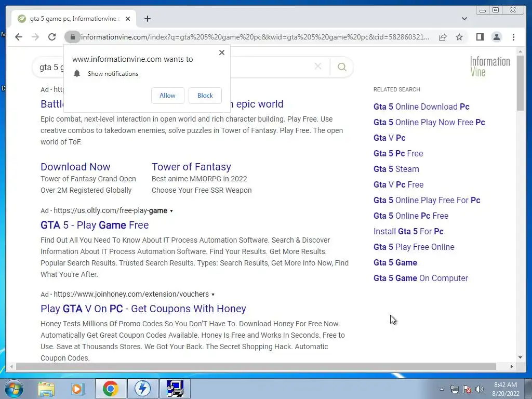Open Tower of Fantasy ad link
Image resolution: width=532 pixels, height=399 pixels.
pyautogui.click(x=191, y=167)
